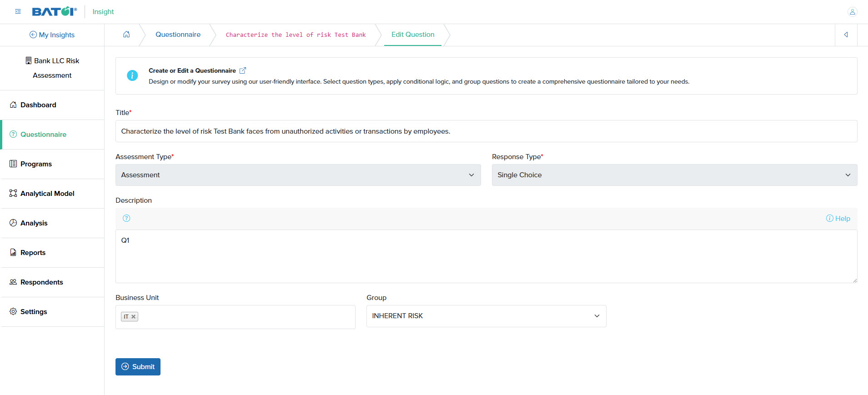Open Programs section
The height and width of the screenshot is (395, 868).
point(52,164)
